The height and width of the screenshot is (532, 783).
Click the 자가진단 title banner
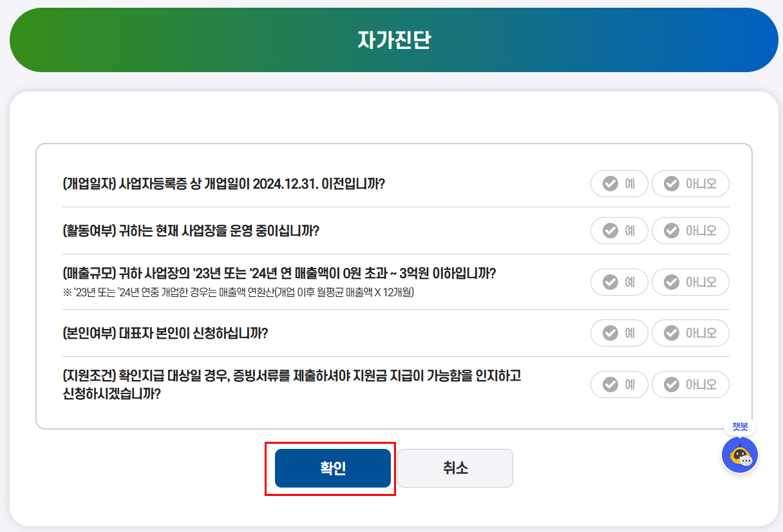[391, 39]
